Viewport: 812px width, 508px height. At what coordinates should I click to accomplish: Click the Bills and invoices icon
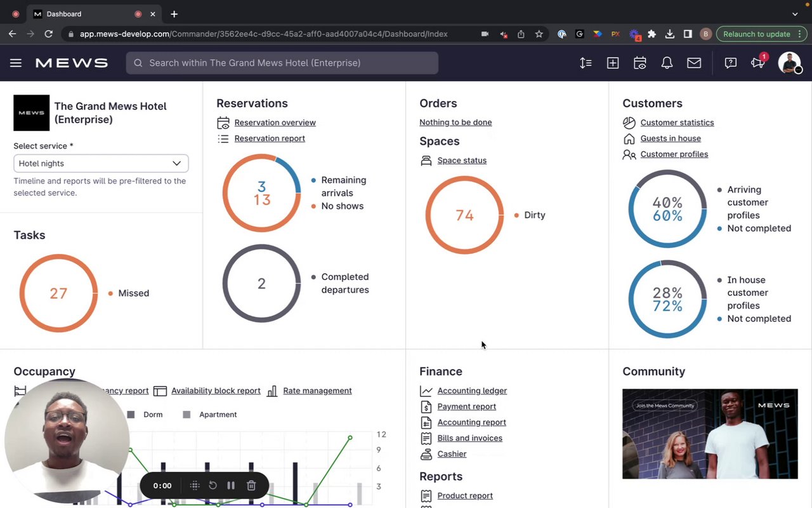(426, 438)
